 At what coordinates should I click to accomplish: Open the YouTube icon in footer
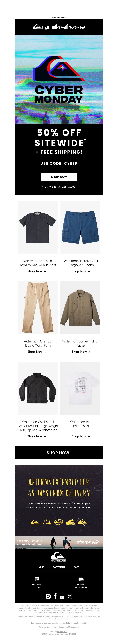[x=62, y=597]
